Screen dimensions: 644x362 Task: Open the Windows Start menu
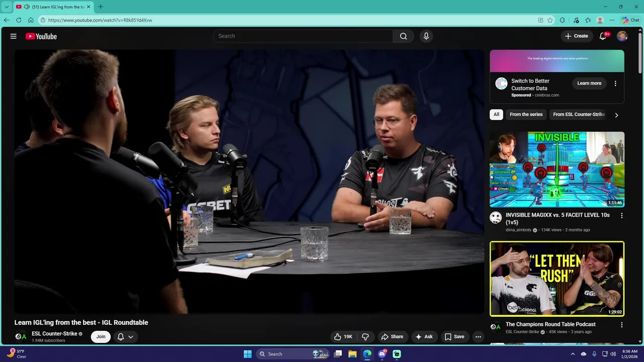pyautogui.click(x=248, y=354)
